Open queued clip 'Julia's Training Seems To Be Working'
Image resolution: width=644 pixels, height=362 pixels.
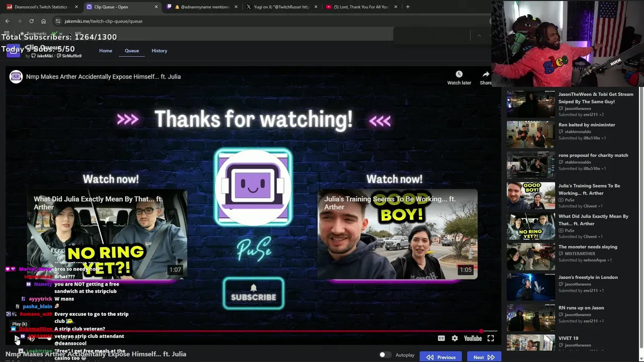[x=571, y=196]
